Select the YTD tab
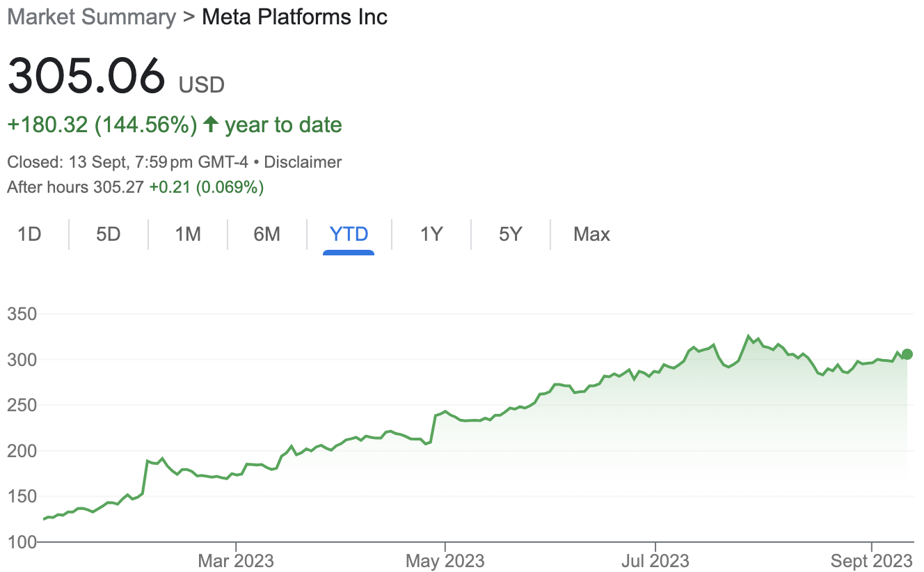This screenshot has height=572, width=924. coord(349,235)
